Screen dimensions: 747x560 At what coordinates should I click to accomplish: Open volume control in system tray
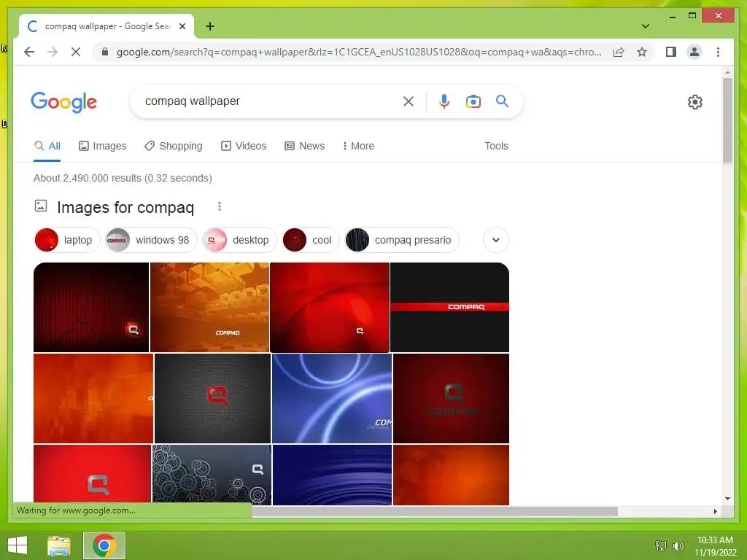678,545
